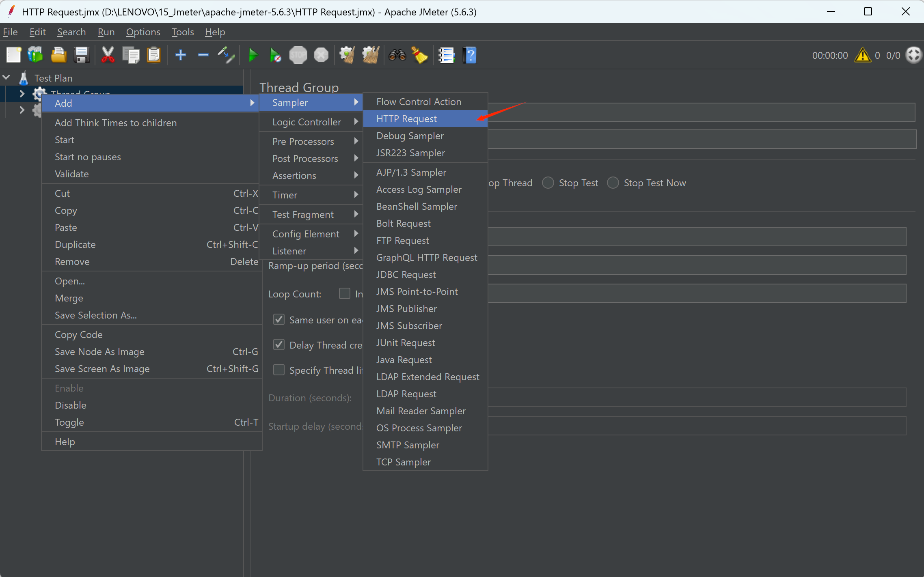This screenshot has width=924, height=577.
Task: Click the Reset Search brush icon
Action: coord(420,55)
